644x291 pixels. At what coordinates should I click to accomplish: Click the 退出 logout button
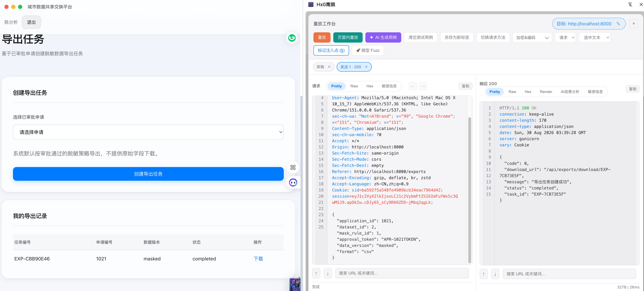click(x=31, y=22)
